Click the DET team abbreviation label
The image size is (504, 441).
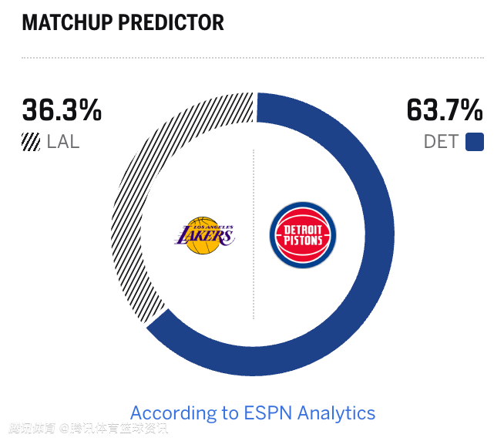click(x=441, y=143)
